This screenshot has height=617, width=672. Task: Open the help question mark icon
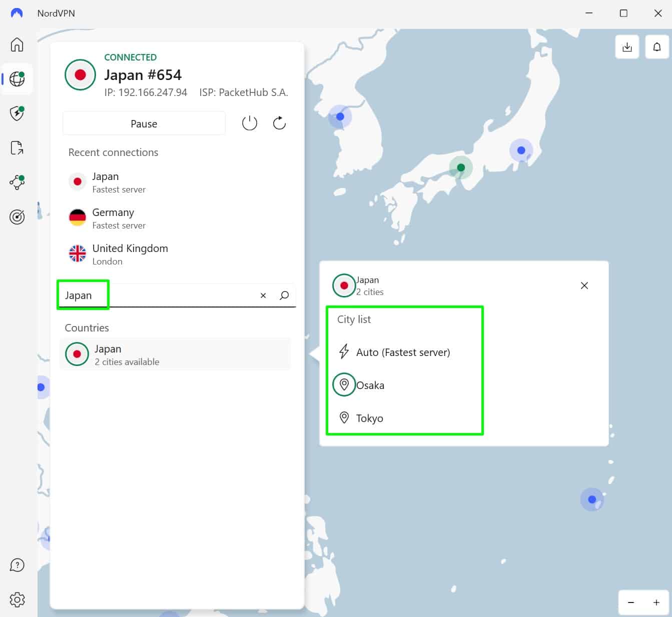[17, 565]
